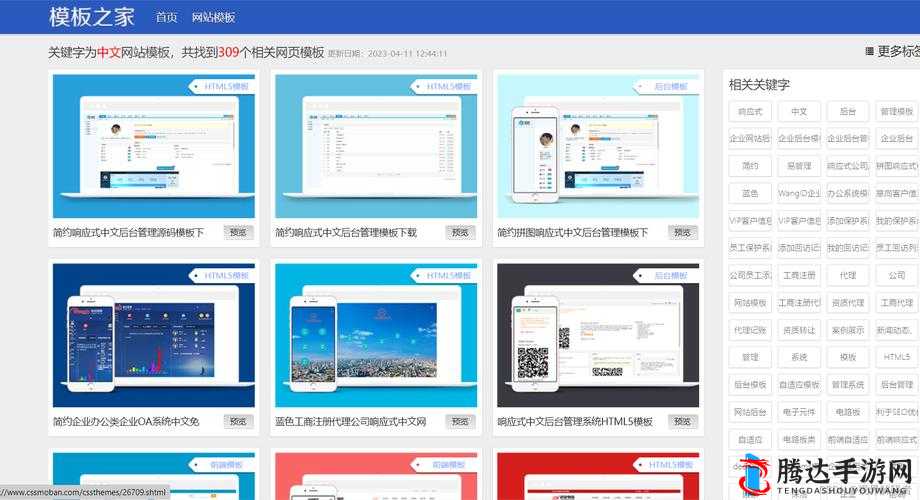Click title 简约企业办公类企业OA系统中文
This screenshot has height=500, width=920.
[126, 422]
